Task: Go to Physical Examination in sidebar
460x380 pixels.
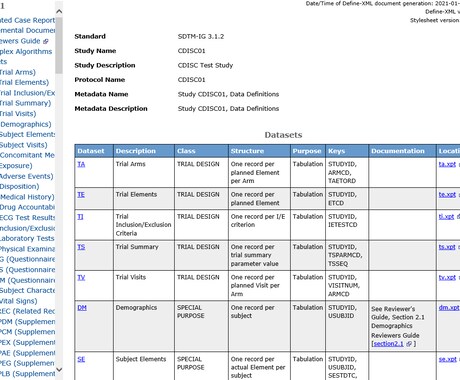Action: 27,249
